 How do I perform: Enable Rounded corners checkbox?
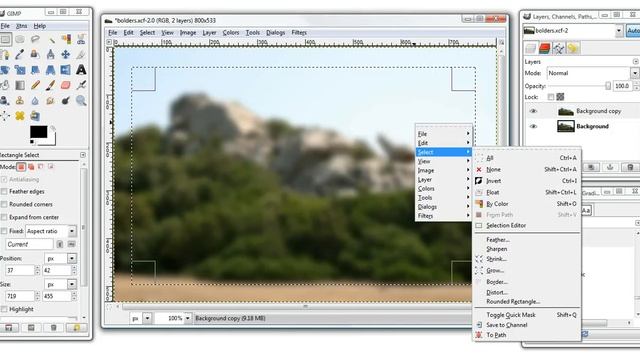point(4,204)
